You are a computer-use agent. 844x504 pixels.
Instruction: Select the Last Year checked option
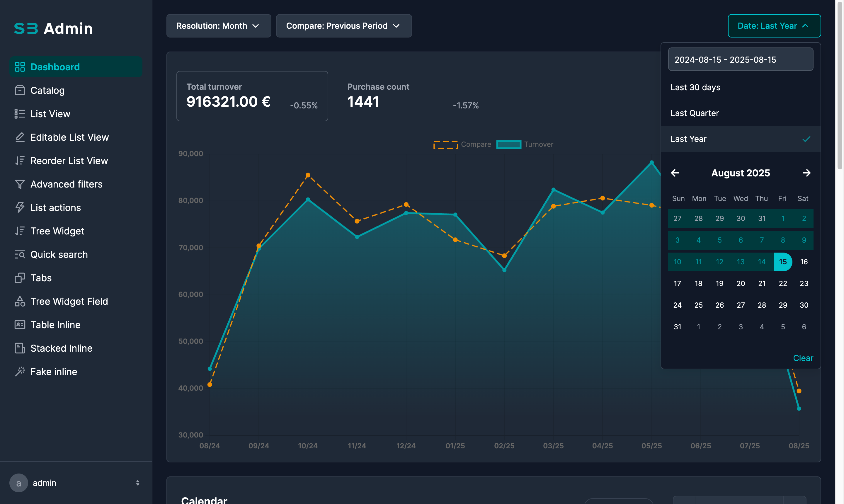pos(741,139)
